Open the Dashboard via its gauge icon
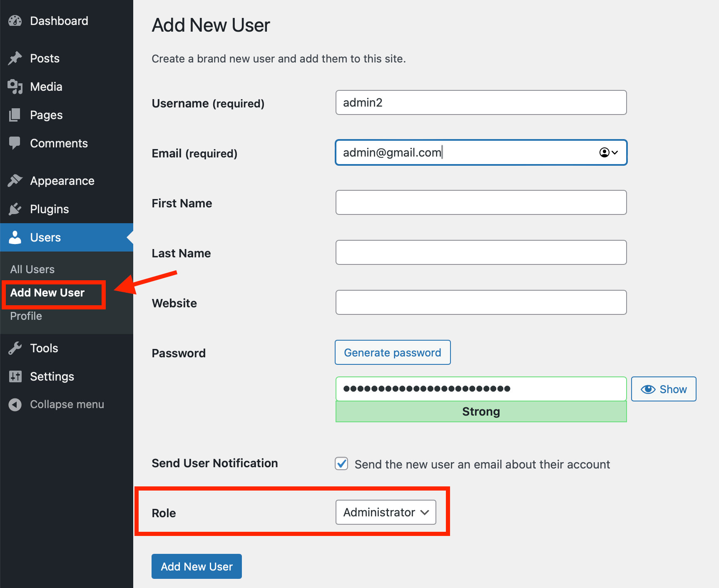The image size is (719, 588). [15, 20]
